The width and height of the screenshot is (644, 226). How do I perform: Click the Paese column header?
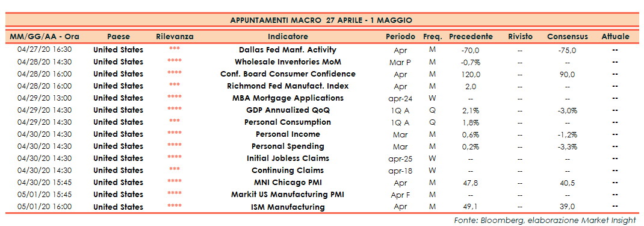(x=119, y=37)
